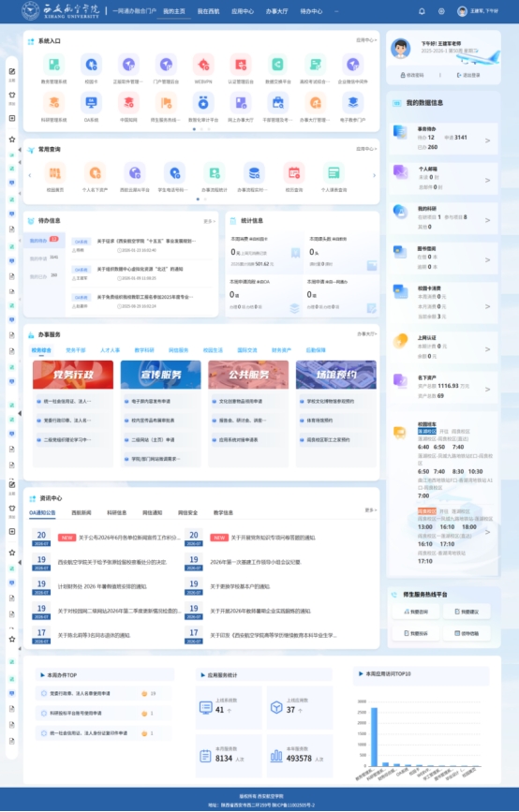Open 个人课表查询 icon
Screen dimensions: 519x812
pyautogui.click(x=334, y=173)
